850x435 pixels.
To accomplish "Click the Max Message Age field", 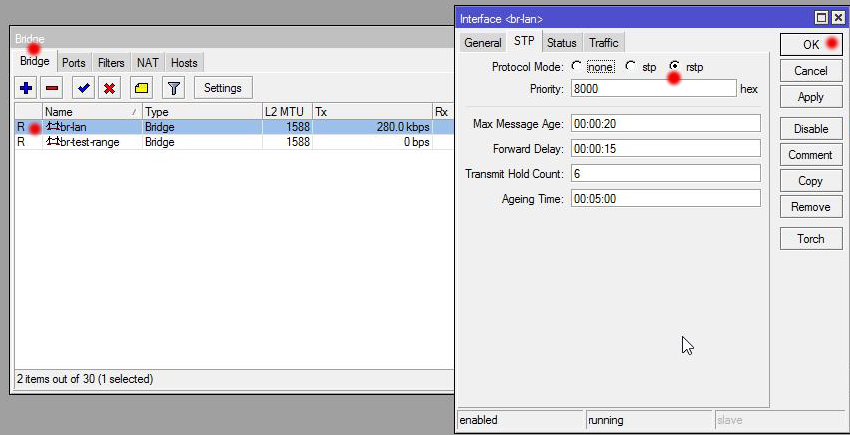I will tap(666, 123).
